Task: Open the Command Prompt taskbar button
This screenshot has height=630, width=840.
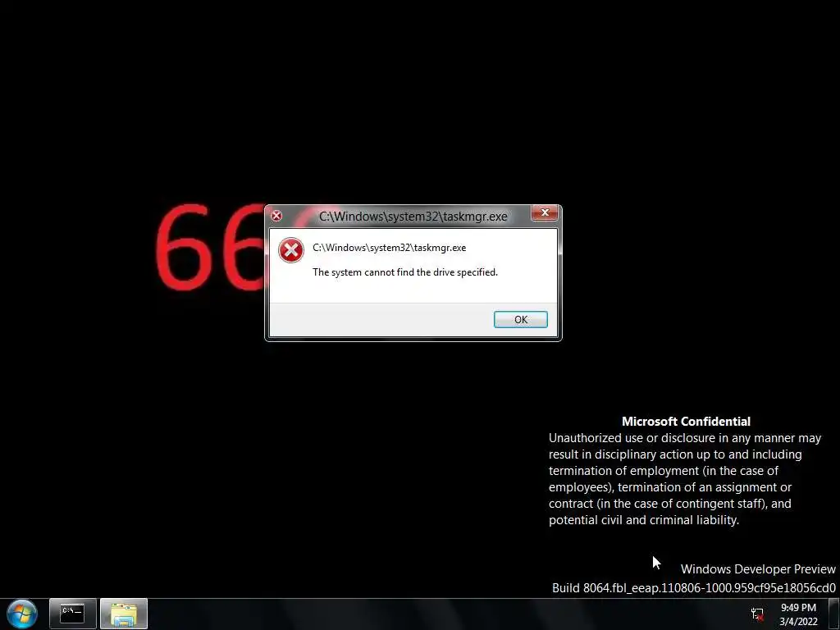Action: tap(73, 614)
